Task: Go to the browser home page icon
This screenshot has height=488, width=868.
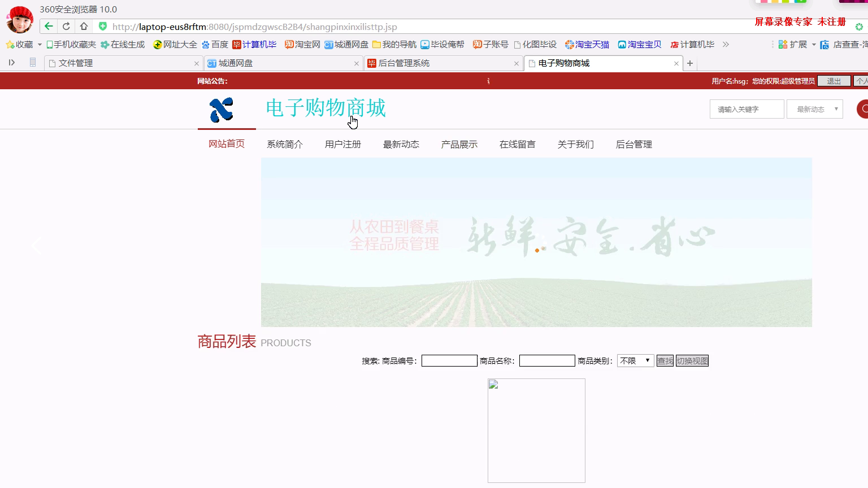Action: (x=84, y=26)
